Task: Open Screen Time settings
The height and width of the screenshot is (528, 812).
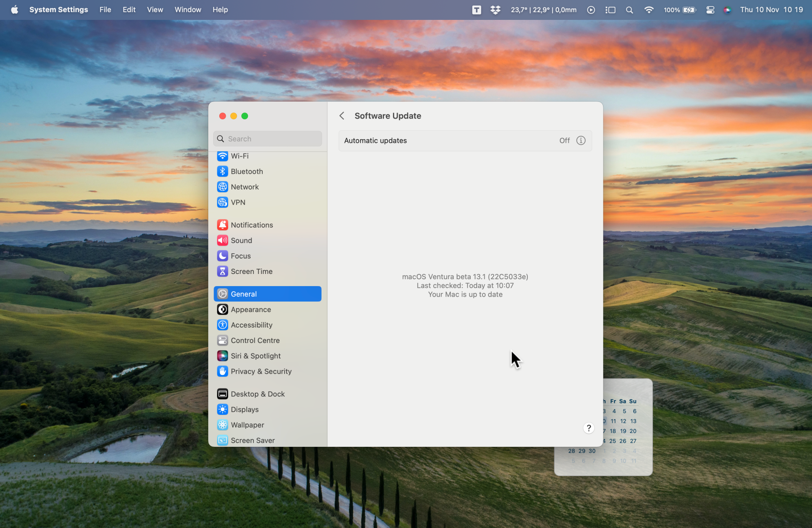Action: [268, 271]
